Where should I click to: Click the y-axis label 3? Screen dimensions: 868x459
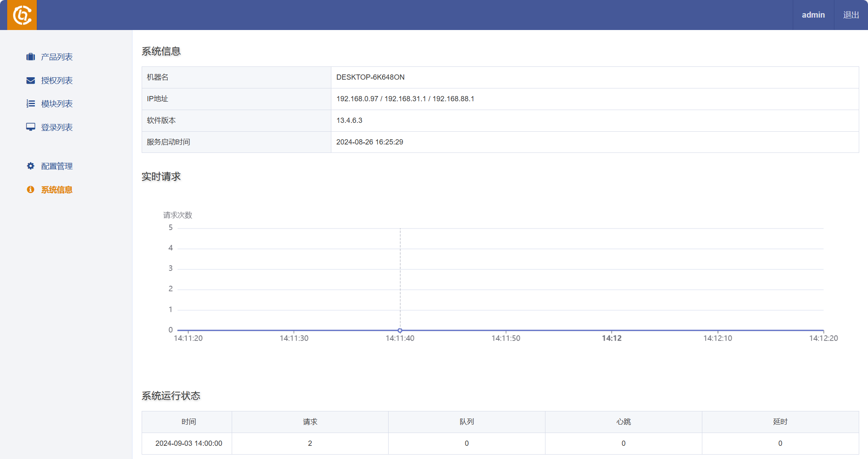point(170,269)
